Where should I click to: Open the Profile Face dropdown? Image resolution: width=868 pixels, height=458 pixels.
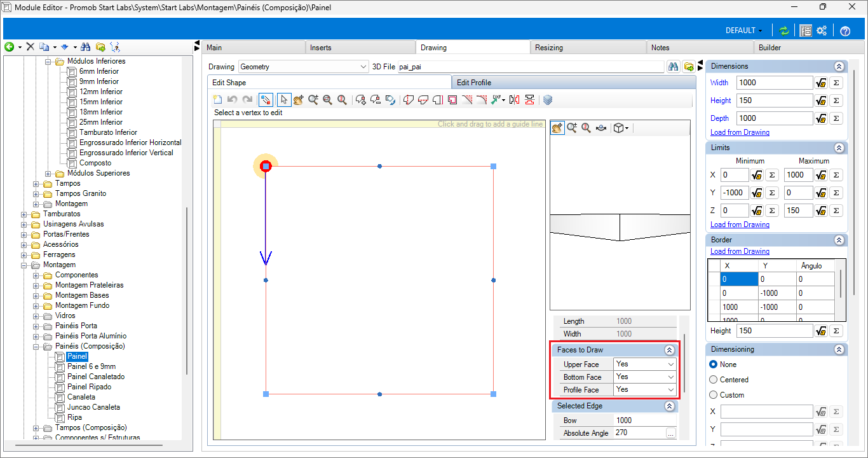tap(645, 390)
